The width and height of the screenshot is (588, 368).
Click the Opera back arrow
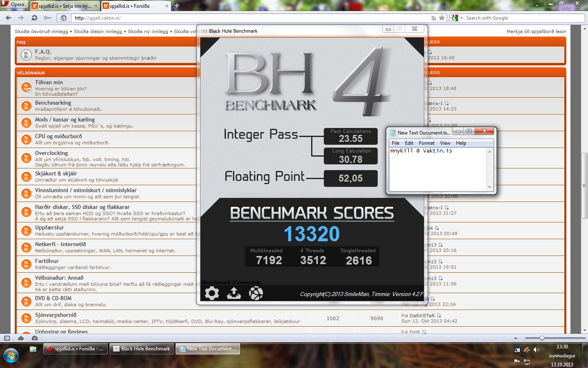pos(9,18)
